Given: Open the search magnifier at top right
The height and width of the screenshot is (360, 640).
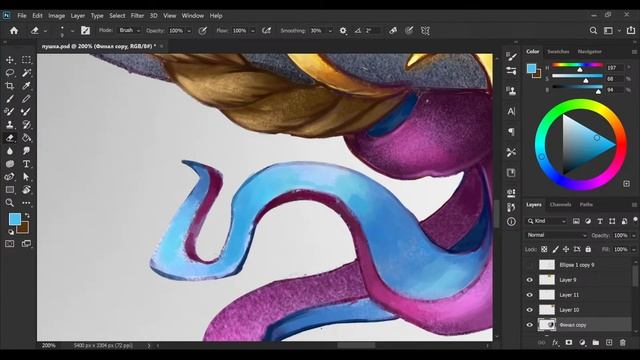Looking at the screenshot, I should [593, 31].
